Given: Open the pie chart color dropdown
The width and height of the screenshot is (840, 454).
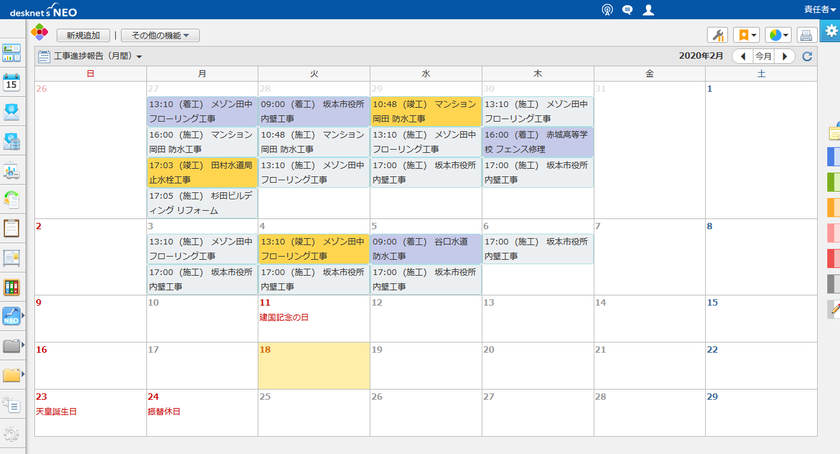Looking at the screenshot, I should tap(777, 35).
